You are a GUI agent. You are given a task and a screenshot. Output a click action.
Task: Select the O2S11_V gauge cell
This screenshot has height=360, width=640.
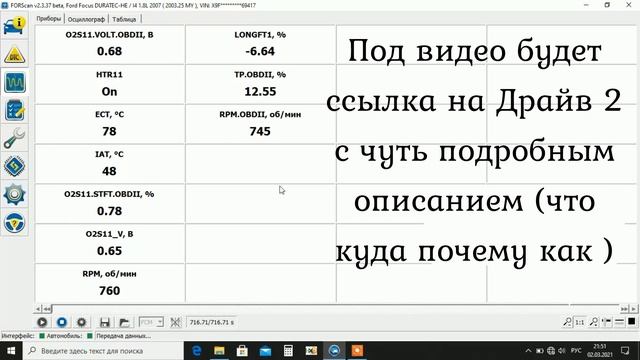pos(109,243)
